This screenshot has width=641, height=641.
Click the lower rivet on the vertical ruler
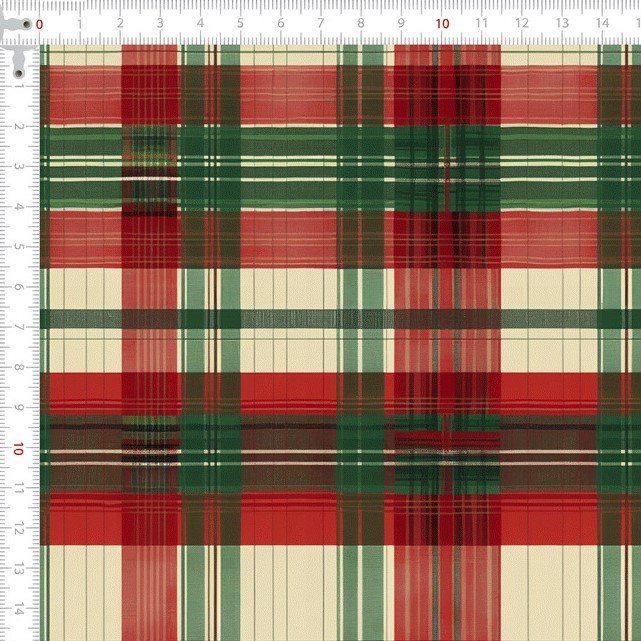(x=19, y=72)
